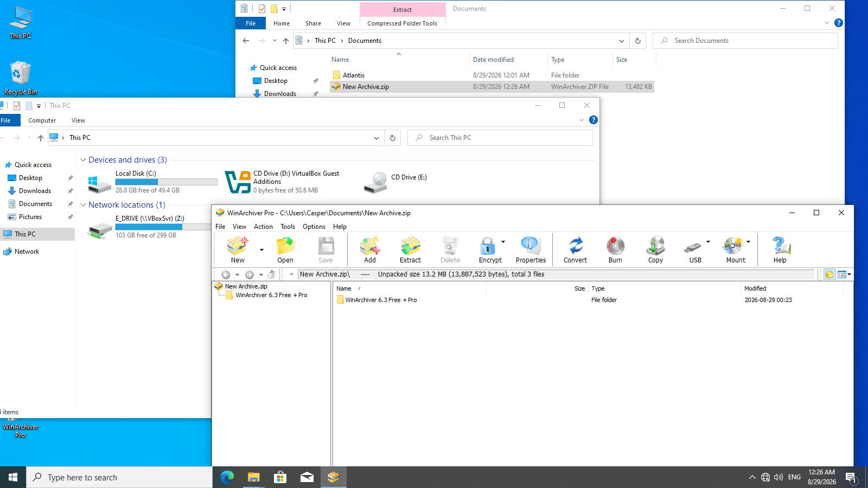This screenshot has width=868, height=488.
Task: Click the up arrow in the Documents window
Action: point(286,41)
